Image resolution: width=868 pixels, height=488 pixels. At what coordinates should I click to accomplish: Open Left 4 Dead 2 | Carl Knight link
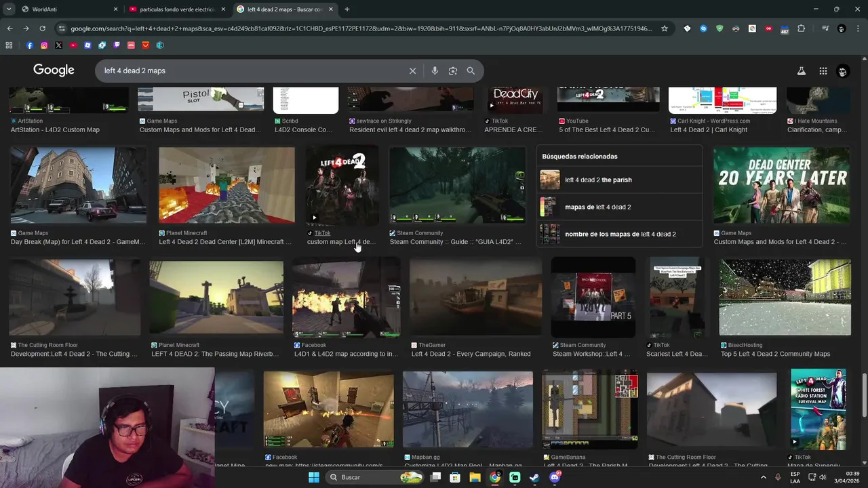pos(709,129)
